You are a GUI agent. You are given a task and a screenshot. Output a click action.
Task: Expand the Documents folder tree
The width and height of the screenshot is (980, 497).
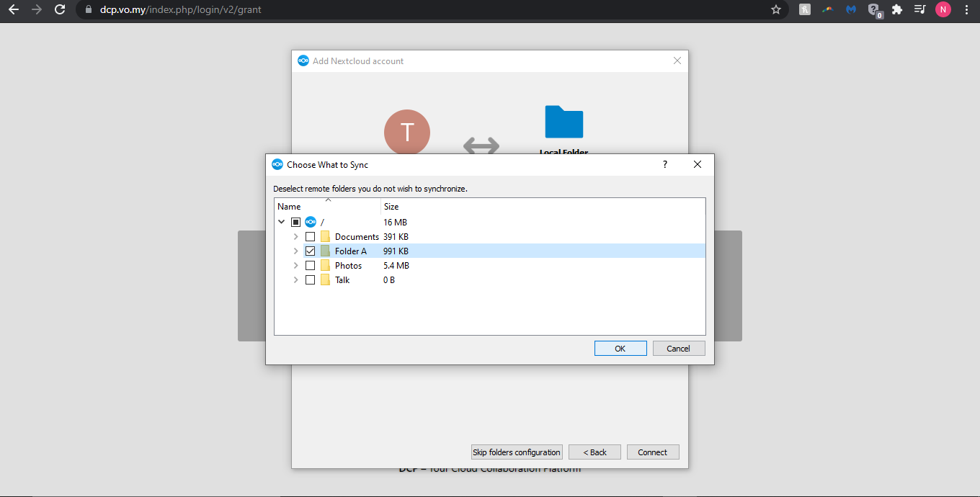pos(295,236)
